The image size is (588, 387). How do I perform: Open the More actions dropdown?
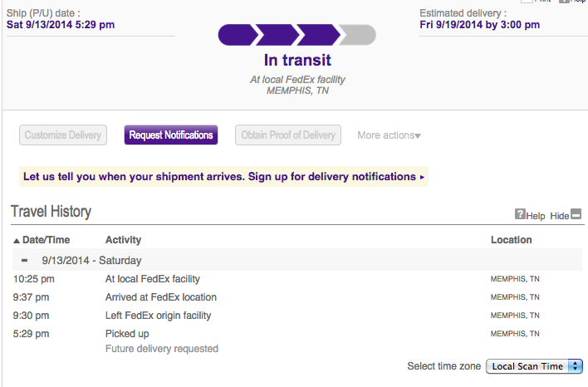pyautogui.click(x=389, y=135)
